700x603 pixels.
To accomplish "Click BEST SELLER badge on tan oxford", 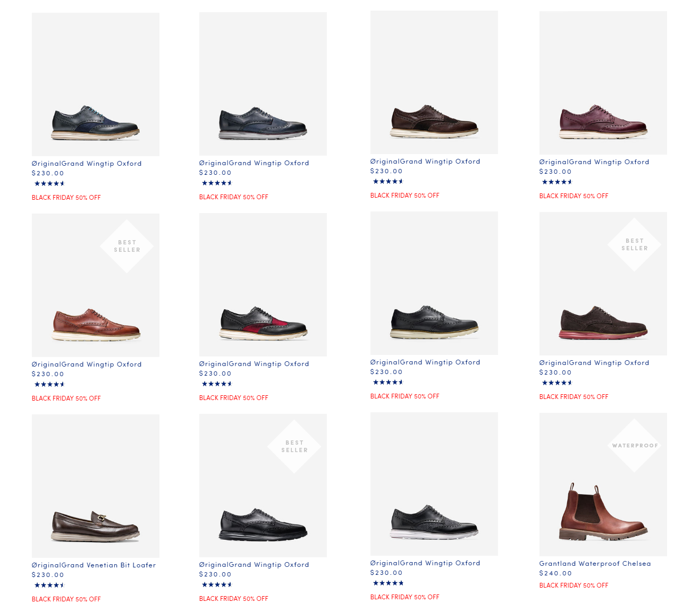I will pos(126,246).
